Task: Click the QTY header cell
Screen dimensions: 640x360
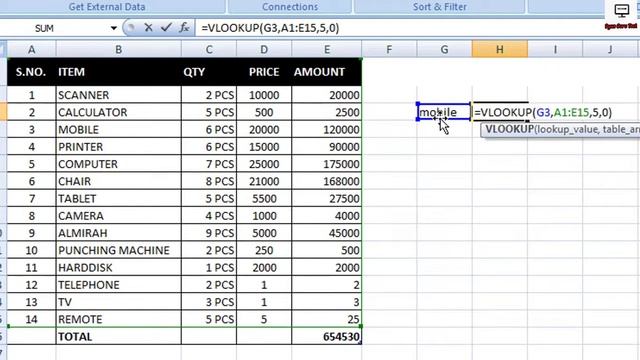Action: pos(209,72)
